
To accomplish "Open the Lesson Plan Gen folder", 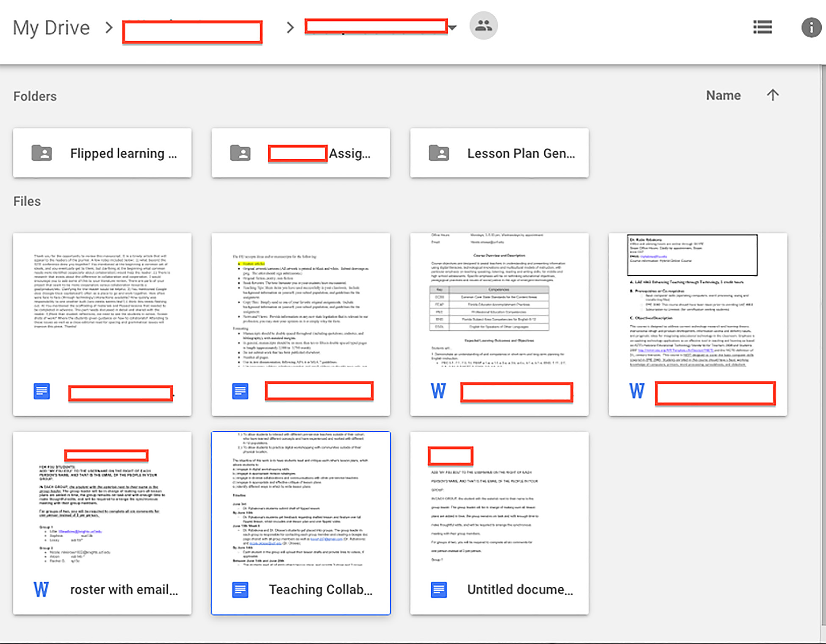I will [521, 153].
